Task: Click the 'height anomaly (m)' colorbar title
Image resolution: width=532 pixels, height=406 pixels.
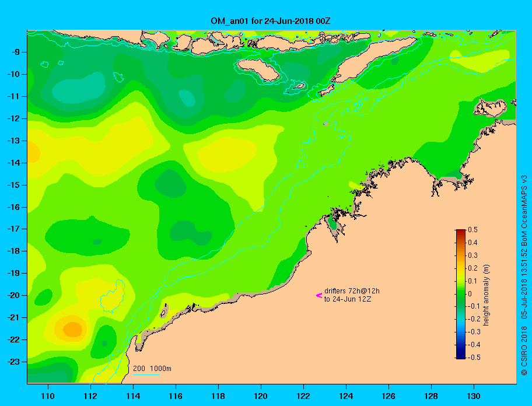Action: point(487,295)
